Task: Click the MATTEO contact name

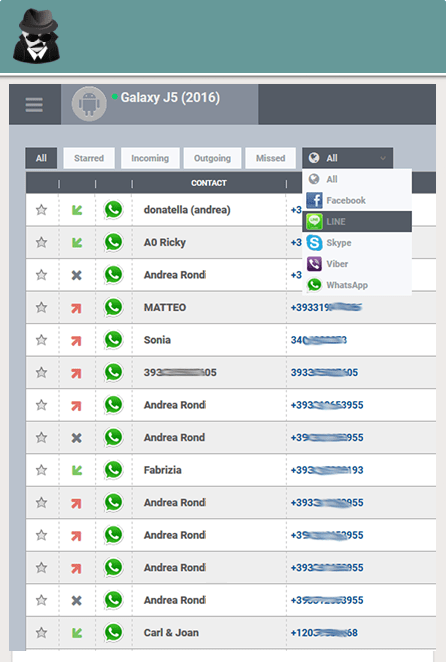Action: click(165, 307)
